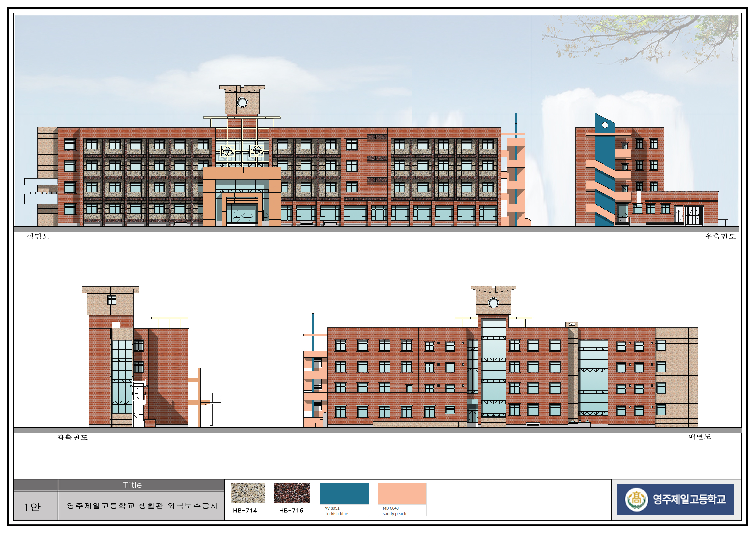Image resolution: width=756 pixels, height=535 pixels.
Task: Click the X-marked rooftop vent on rear elevation
Action: click(572, 325)
